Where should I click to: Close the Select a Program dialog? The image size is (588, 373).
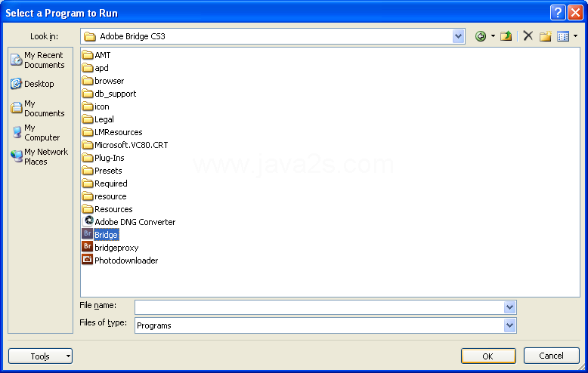tap(575, 13)
